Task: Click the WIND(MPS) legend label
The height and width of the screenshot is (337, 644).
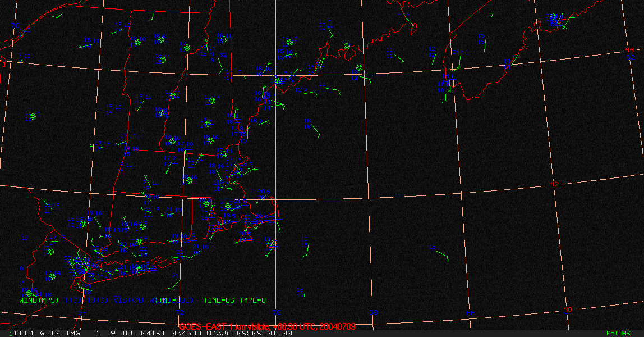Action: [39, 300]
